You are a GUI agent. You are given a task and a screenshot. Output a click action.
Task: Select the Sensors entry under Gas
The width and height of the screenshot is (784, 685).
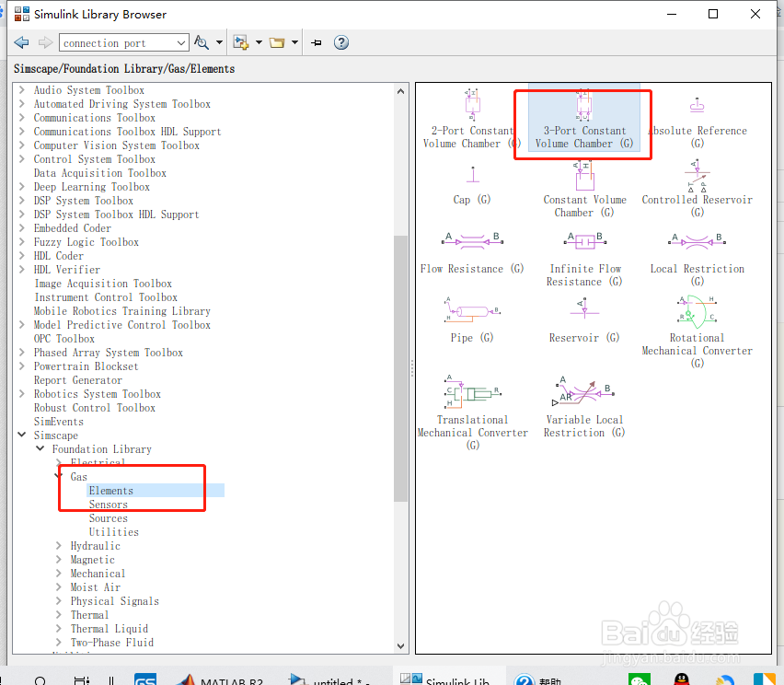(x=109, y=505)
